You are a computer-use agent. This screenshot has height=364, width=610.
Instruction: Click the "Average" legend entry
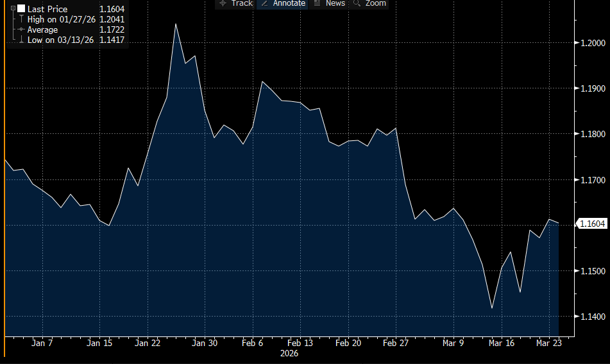tap(42, 30)
